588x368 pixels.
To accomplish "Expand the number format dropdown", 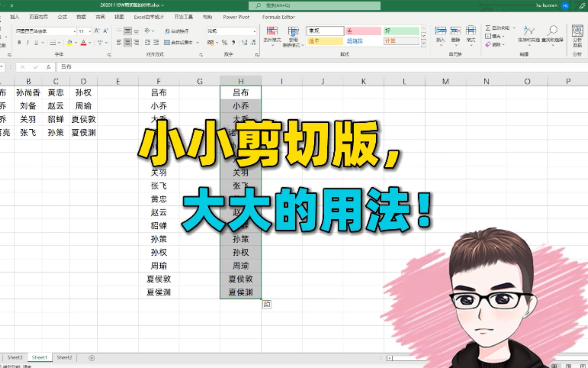I will click(x=254, y=31).
